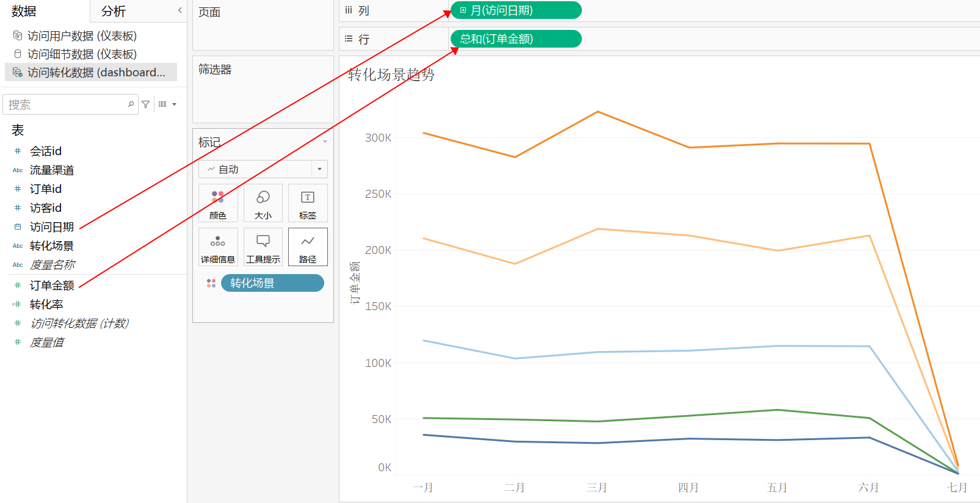Select the 订单id field

[46, 189]
